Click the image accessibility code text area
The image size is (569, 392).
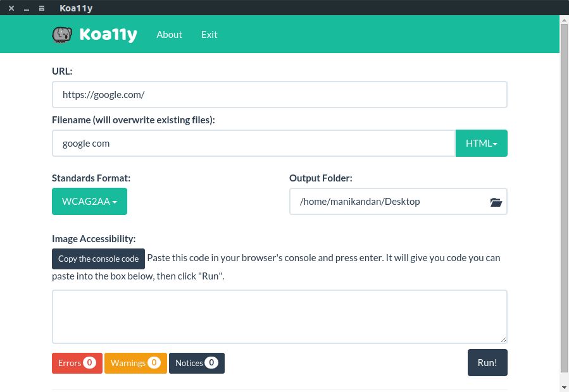(x=279, y=317)
